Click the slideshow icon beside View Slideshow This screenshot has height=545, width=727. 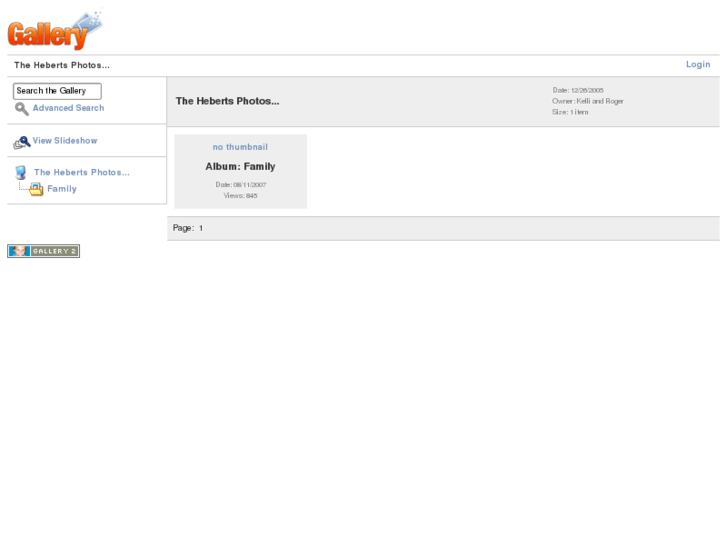21,142
